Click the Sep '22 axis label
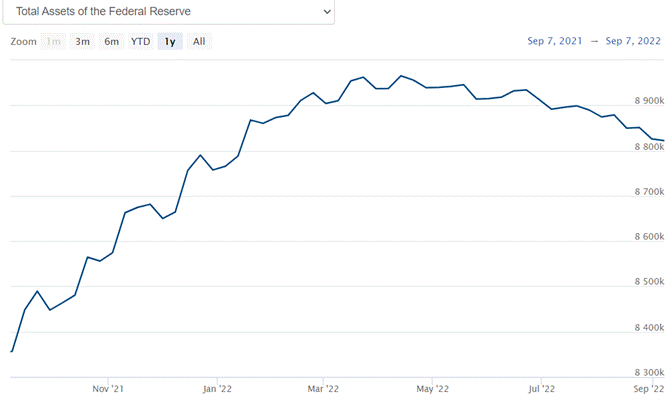The width and height of the screenshot is (671, 404). [649, 389]
